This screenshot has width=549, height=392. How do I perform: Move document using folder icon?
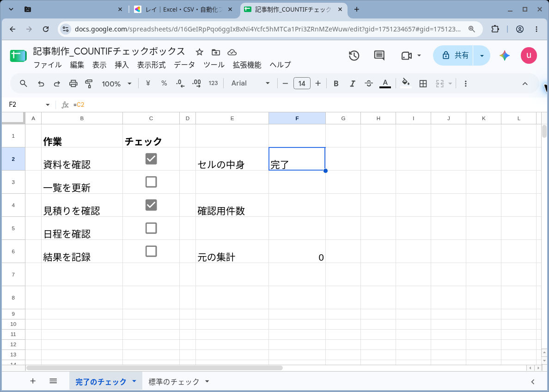tap(216, 52)
